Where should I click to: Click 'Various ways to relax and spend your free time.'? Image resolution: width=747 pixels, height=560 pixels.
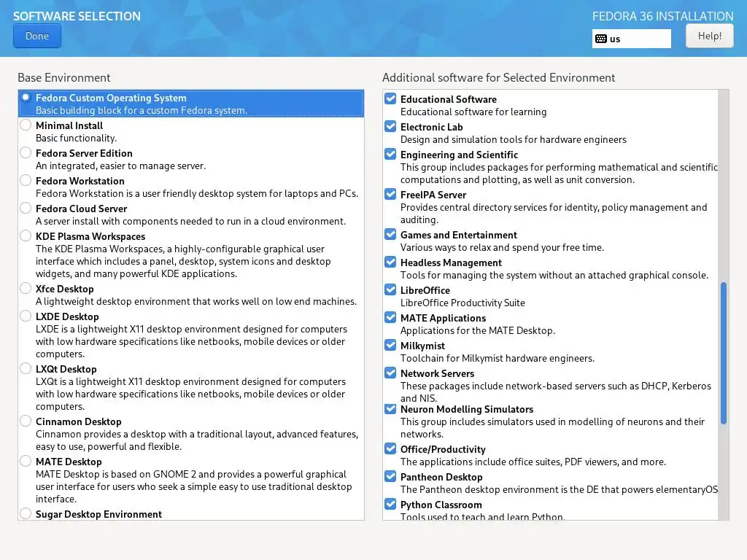(x=502, y=248)
